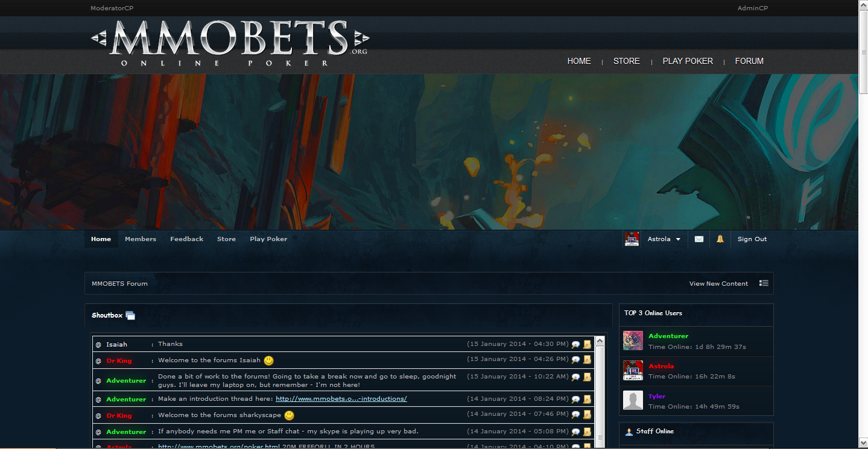
Task: Click the MMOBETS Online Poker logo
Action: click(x=230, y=43)
